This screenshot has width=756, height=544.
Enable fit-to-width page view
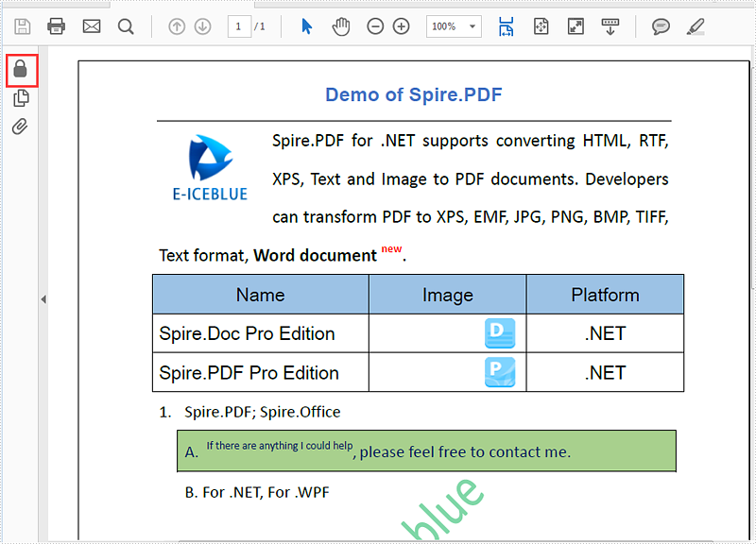(x=506, y=26)
